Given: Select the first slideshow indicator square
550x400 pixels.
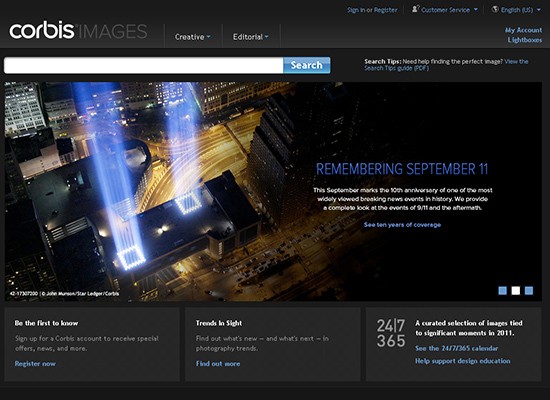Looking at the screenshot, I should (x=503, y=291).
